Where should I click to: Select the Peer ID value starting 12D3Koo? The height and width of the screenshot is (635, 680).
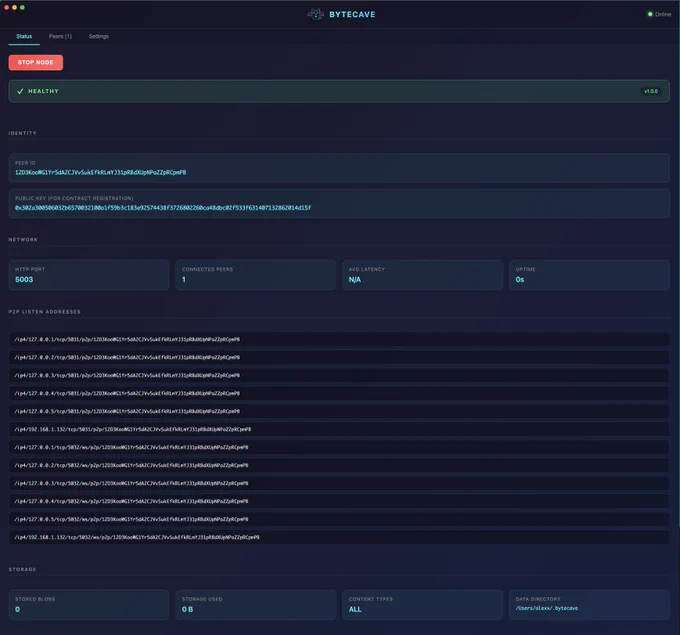point(101,173)
